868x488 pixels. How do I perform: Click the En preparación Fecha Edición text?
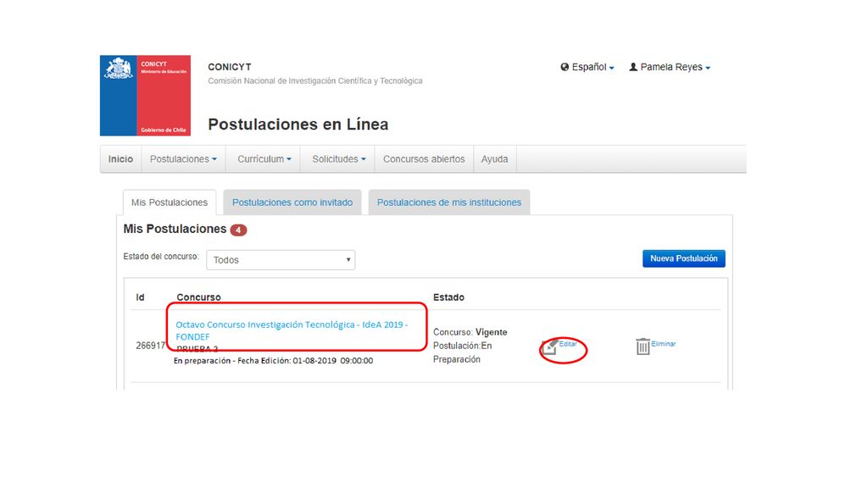click(274, 361)
